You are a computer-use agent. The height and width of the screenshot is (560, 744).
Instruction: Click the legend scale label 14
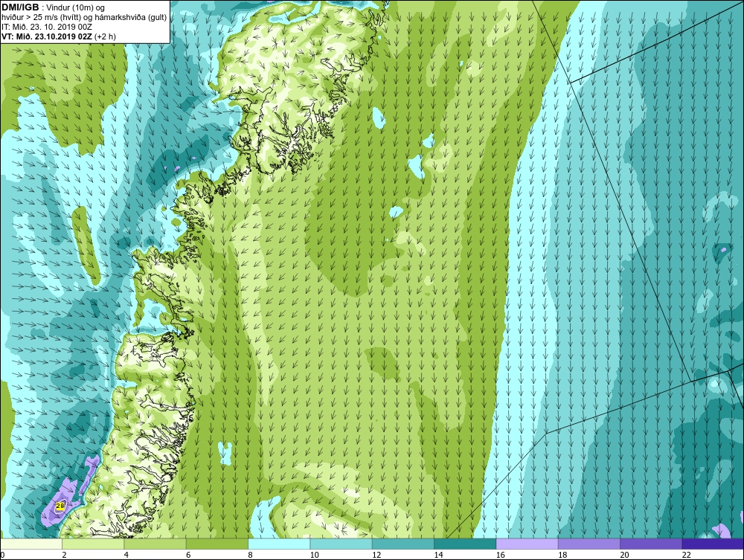tap(439, 555)
